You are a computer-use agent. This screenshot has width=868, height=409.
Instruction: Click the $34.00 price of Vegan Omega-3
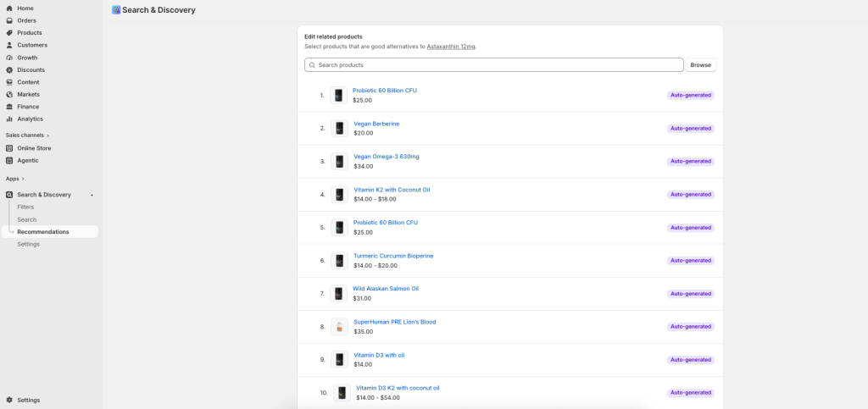pyautogui.click(x=363, y=166)
